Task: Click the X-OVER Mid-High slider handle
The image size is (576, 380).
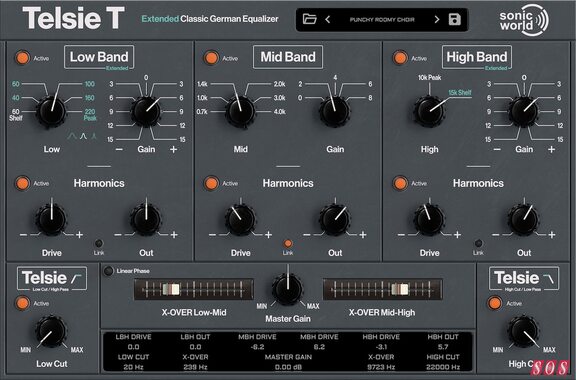Action: click(400, 289)
